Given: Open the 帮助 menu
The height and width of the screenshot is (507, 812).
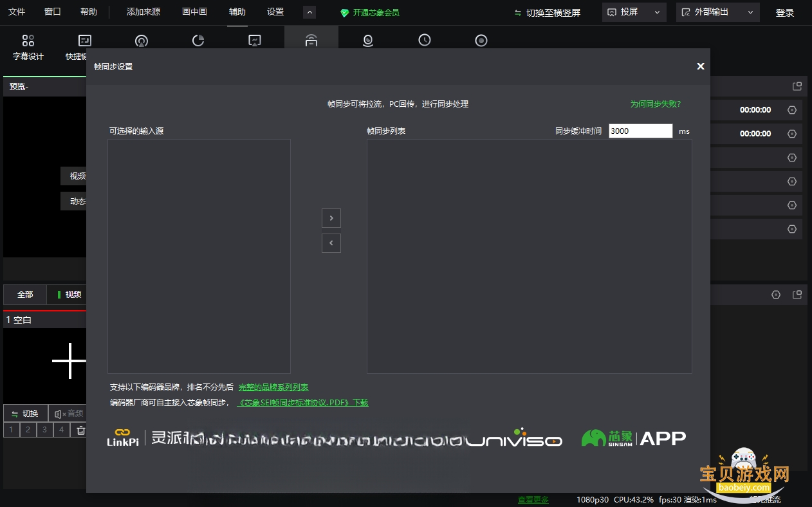Looking at the screenshot, I should coord(89,12).
